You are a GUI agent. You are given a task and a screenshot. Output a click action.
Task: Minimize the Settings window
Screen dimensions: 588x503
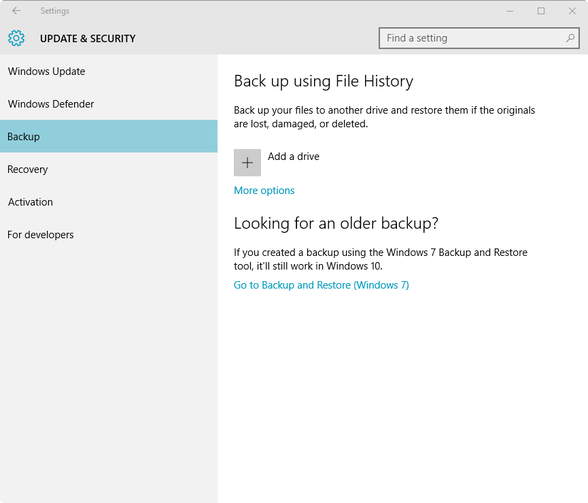click(x=510, y=11)
